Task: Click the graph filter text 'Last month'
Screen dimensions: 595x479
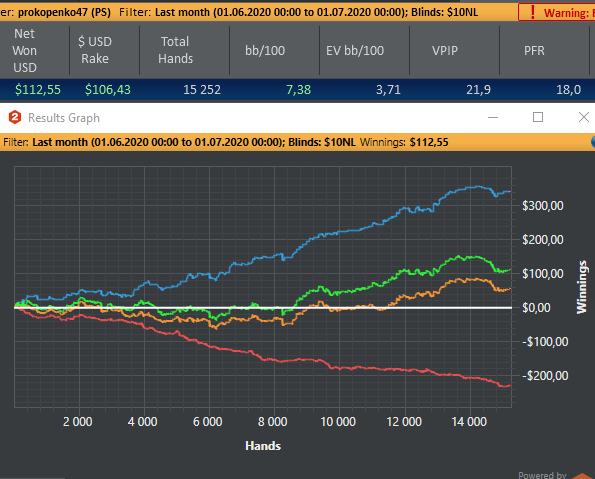Action: [60, 142]
